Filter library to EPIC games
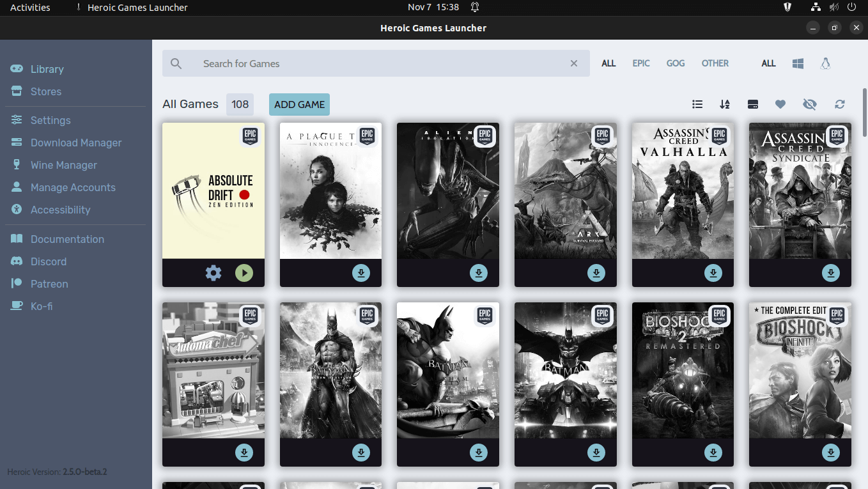This screenshot has width=868, height=489. tap(640, 63)
